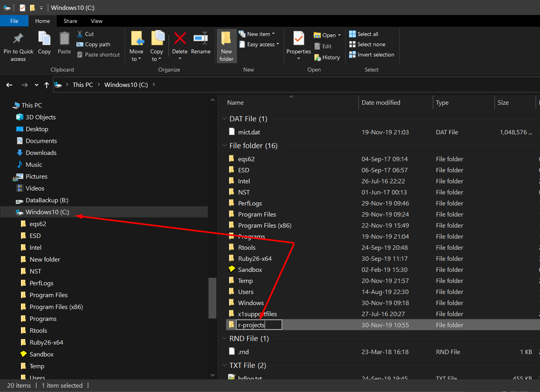Click the Properties checkmark icon
The height and width of the screenshot is (392, 540).
(x=299, y=39)
